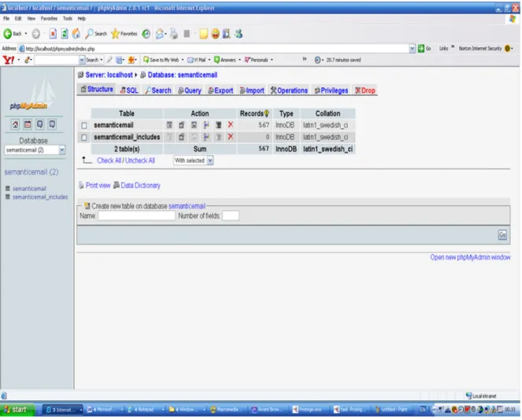
Task: Click the IE Go button beside address bar
Action: pos(425,49)
